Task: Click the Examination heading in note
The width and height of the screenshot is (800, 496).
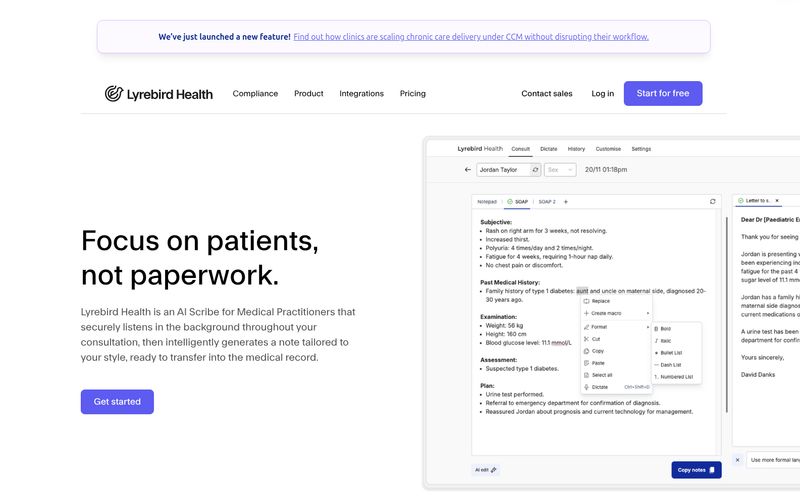Action: pyautogui.click(x=498, y=317)
